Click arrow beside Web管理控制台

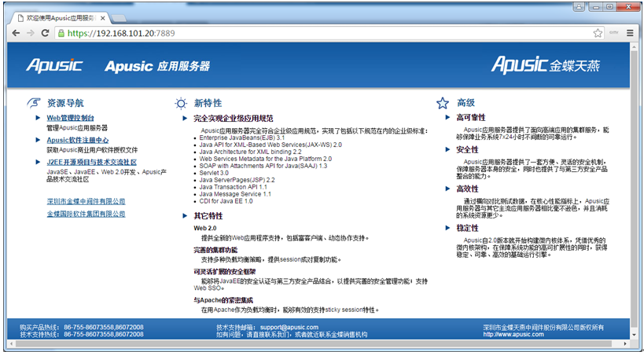38,118
